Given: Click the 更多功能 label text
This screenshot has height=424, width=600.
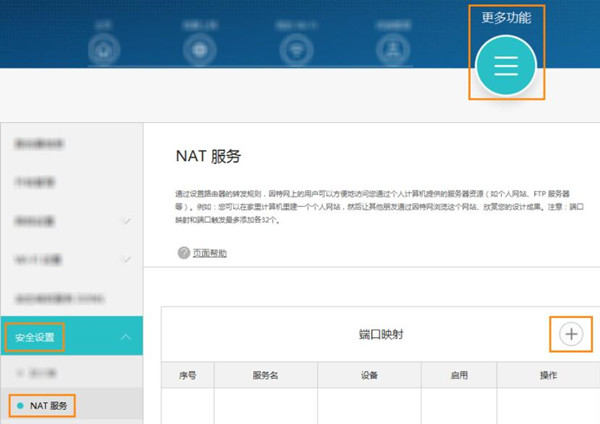Looking at the screenshot, I should pos(505,17).
